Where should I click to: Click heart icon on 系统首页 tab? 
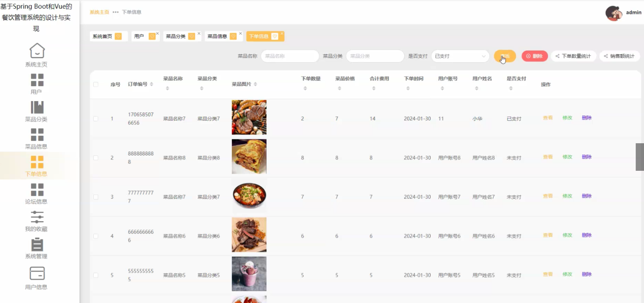[x=118, y=36]
